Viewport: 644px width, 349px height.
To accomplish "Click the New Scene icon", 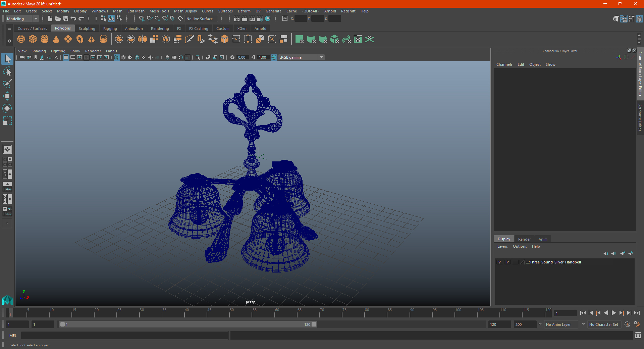I will 50,19.
